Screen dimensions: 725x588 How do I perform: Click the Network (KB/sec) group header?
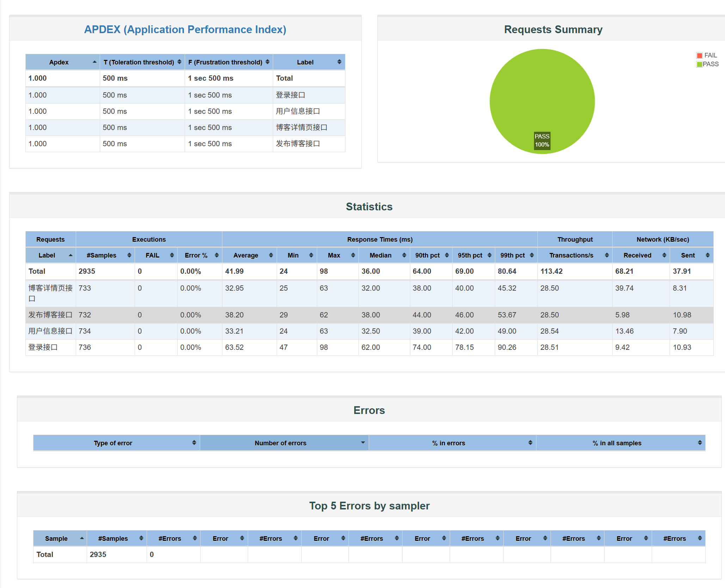pyautogui.click(x=663, y=240)
